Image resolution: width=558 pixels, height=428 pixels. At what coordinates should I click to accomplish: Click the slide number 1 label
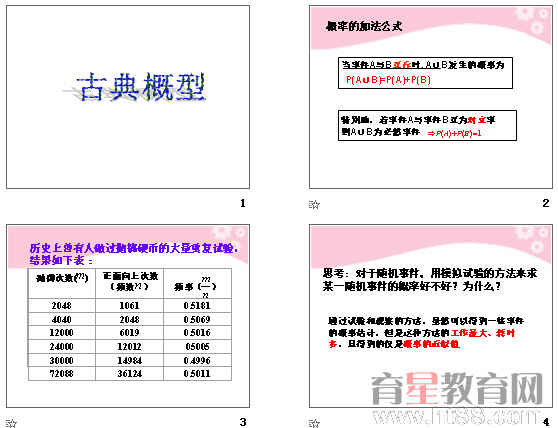(x=243, y=203)
